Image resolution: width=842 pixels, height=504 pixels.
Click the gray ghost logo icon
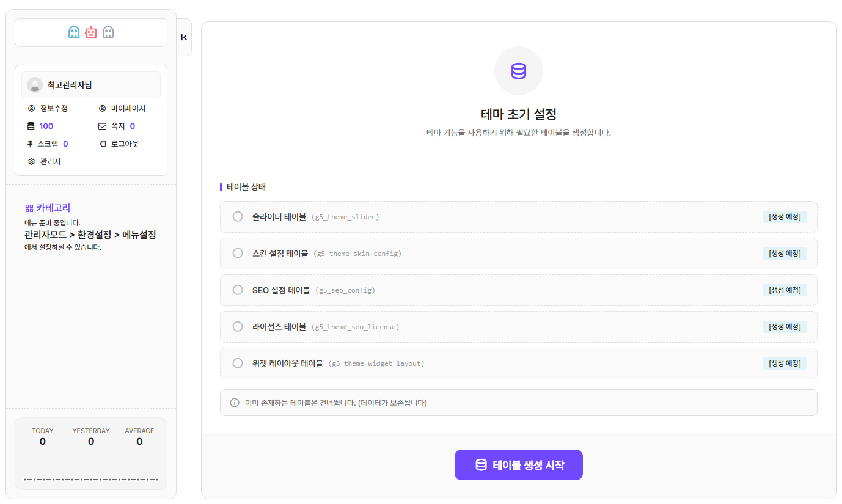coord(108,32)
